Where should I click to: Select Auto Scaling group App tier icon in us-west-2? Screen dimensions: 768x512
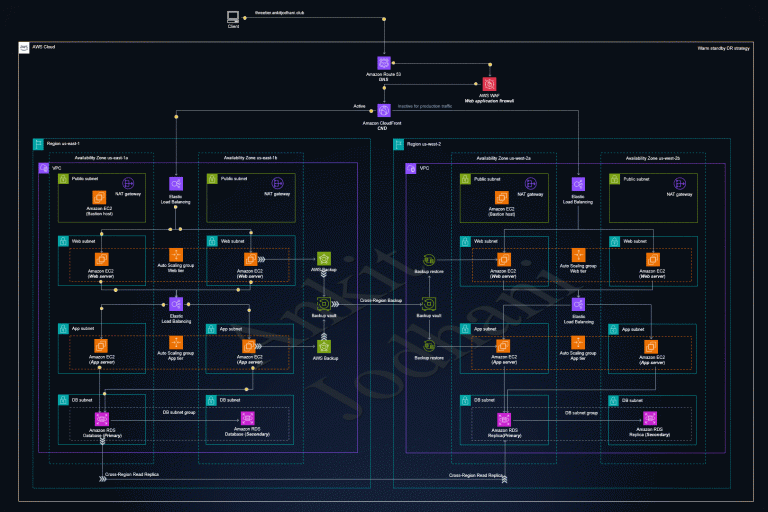point(578,342)
